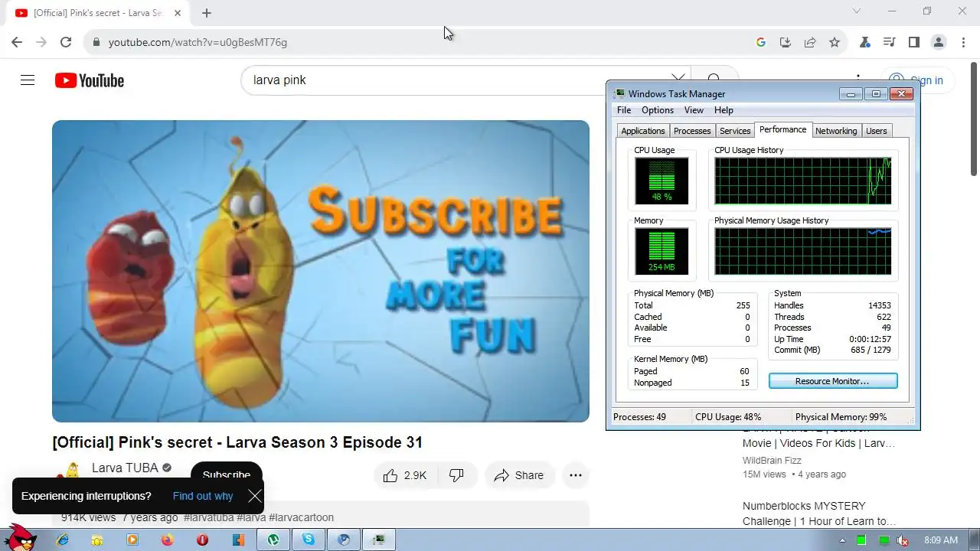The height and width of the screenshot is (551, 980).
Task: Switch to the Users tab
Action: (x=877, y=131)
